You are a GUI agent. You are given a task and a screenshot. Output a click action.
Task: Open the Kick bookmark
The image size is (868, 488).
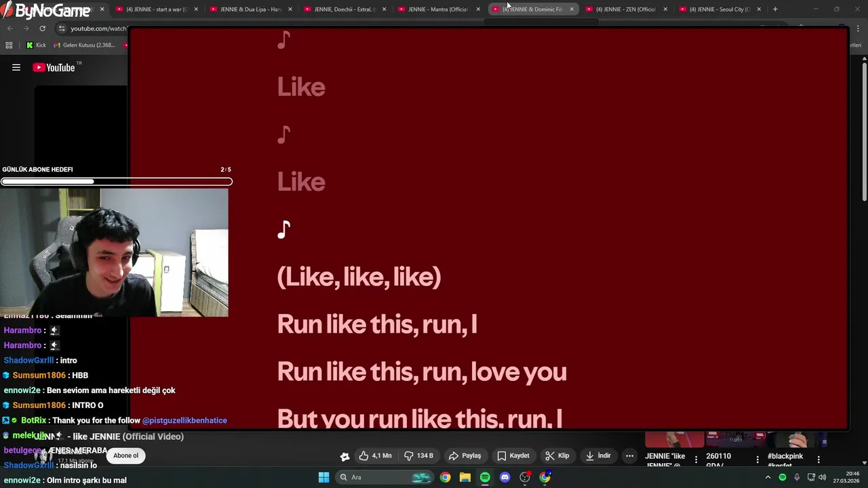36,45
